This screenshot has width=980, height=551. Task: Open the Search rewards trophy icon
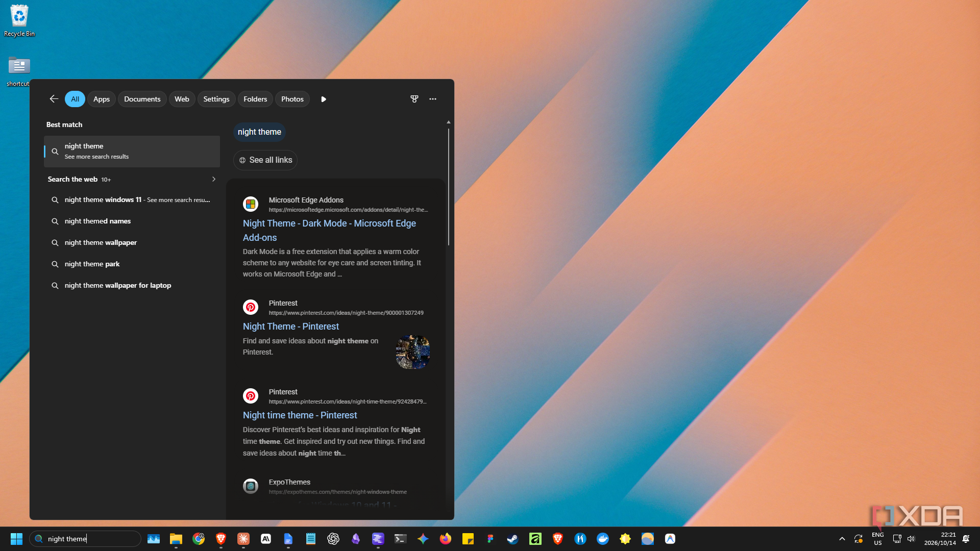[x=414, y=99]
